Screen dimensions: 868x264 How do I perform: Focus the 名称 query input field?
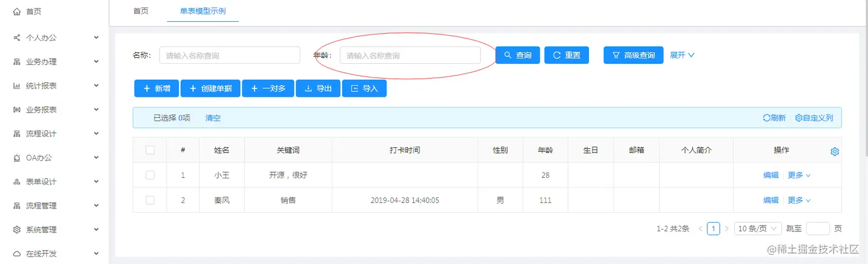coord(230,55)
